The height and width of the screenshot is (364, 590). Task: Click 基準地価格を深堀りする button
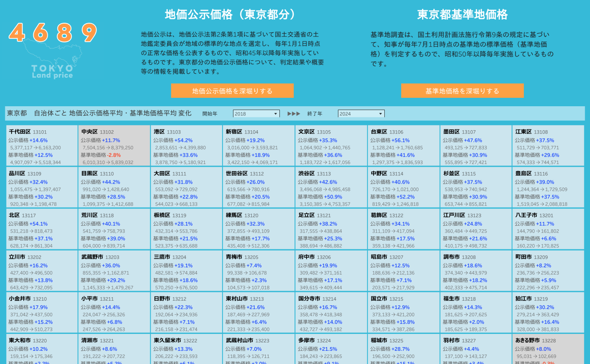[x=463, y=91]
